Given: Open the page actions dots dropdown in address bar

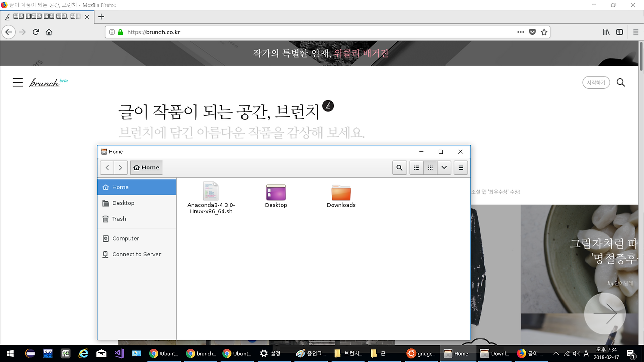Looking at the screenshot, I should 521,32.
